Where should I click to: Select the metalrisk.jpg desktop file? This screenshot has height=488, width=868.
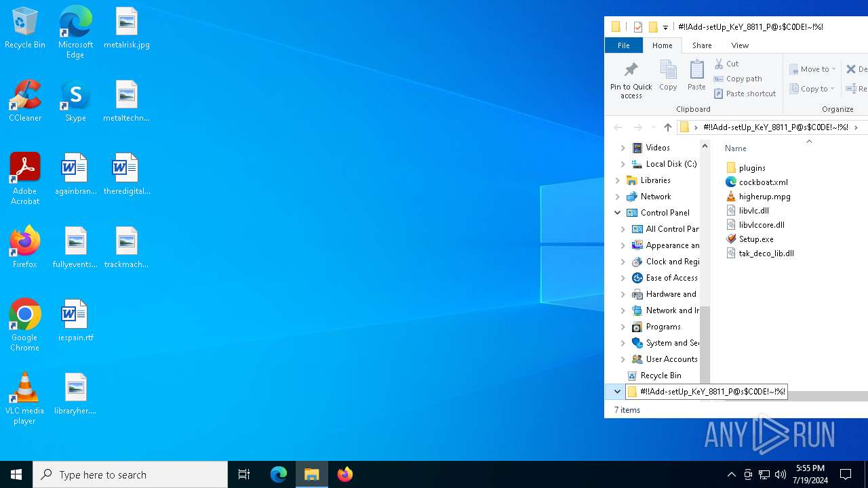click(x=126, y=28)
